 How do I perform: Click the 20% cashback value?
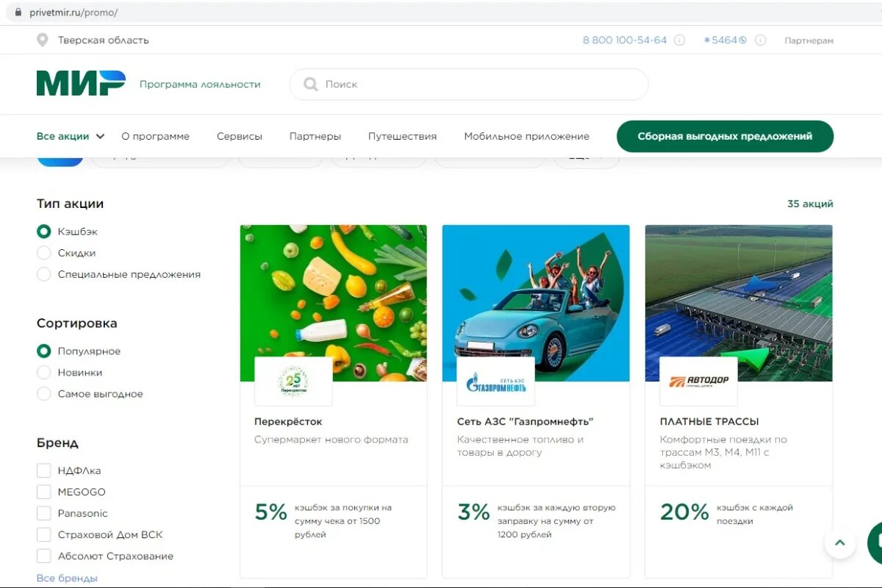pos(684,512)
